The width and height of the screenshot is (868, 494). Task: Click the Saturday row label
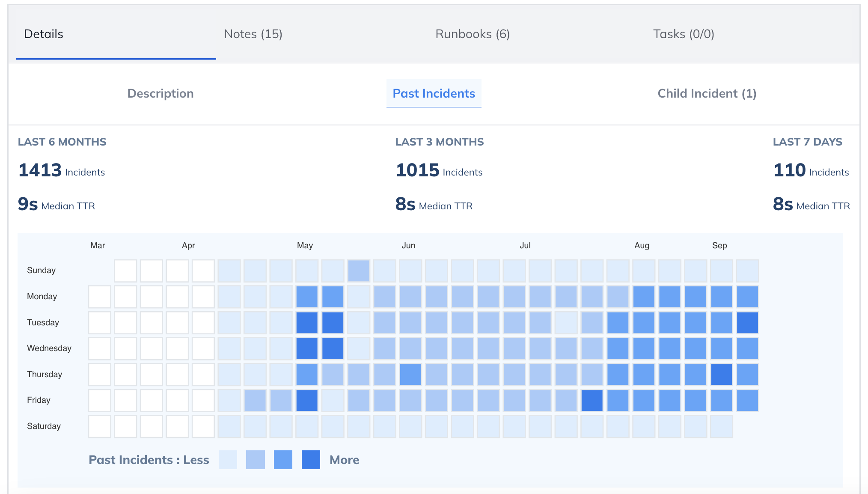point(44,426)
